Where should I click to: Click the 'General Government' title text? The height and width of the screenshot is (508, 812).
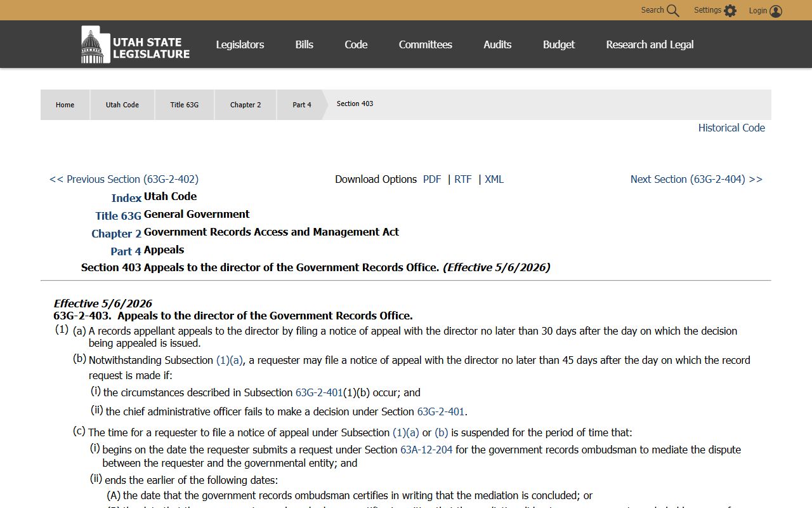pos(197,214)
